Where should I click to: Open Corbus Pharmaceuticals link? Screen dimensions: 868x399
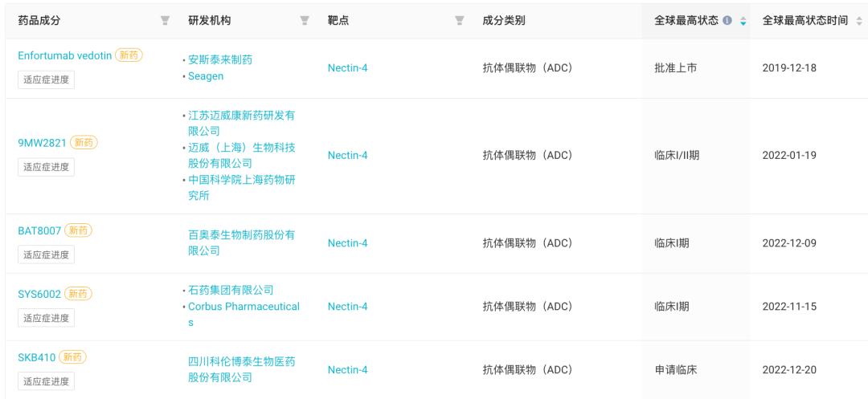coord(244,314)
